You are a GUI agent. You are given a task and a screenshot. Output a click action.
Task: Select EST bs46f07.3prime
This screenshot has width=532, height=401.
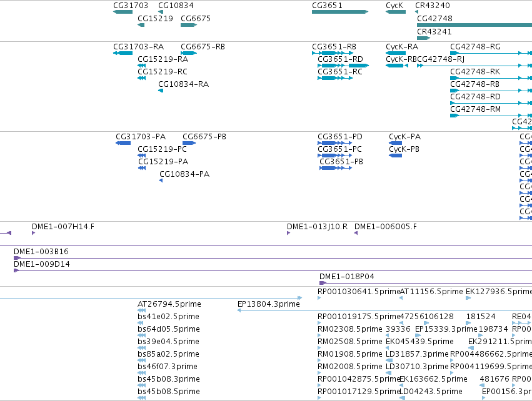pyautogui.click(x=142, y=373)
